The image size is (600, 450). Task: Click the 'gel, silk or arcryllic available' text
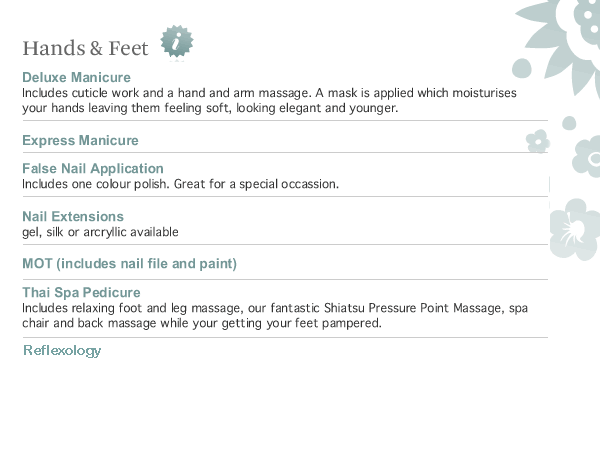(100, 232)
